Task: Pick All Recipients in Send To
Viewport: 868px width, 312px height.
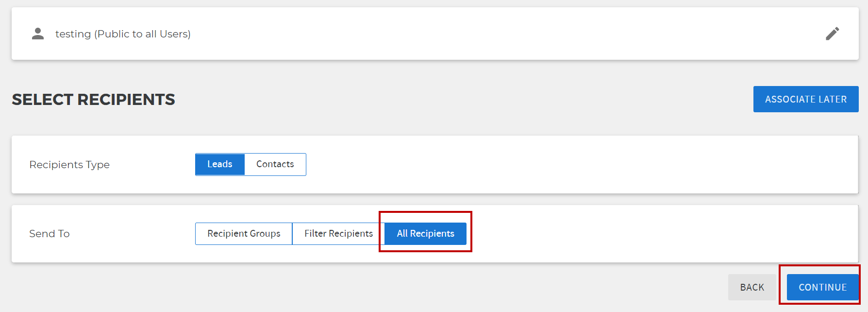Action: click(x=426, y=234)
